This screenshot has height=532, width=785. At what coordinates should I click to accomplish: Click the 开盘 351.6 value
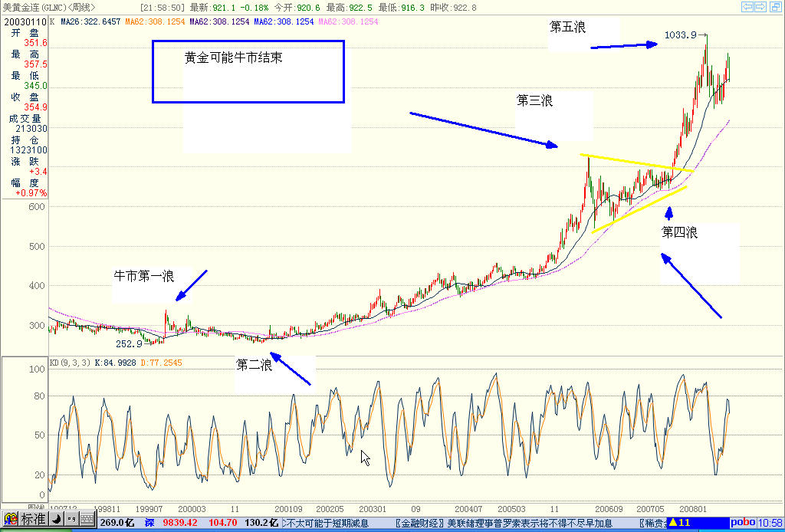35,43
